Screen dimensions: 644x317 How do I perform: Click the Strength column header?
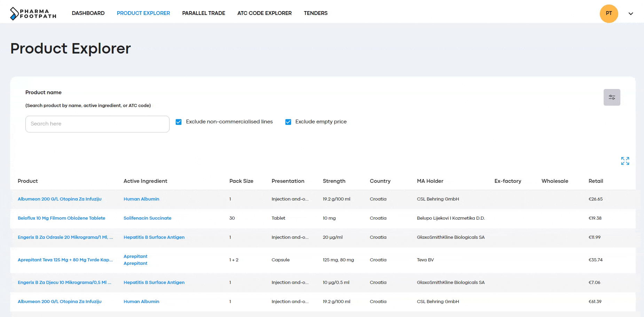tap(334, 181)
